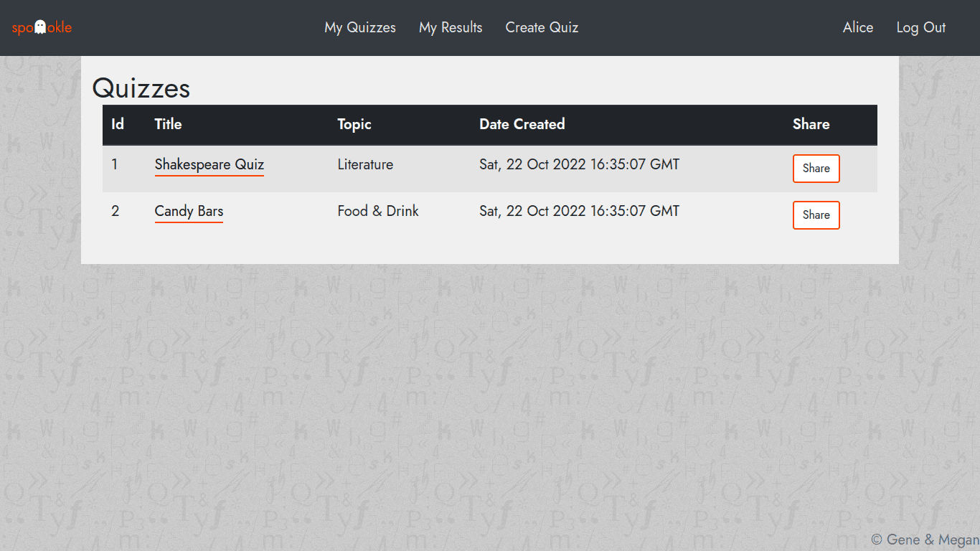Click the Gene & Megan copyright footer
980x551 pixels.
(x=925, y=540)
